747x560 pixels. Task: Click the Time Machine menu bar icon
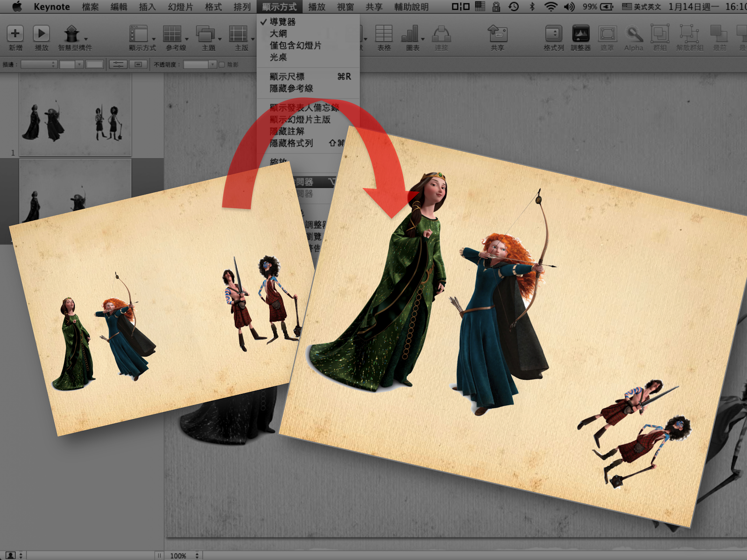coord(514,7)
